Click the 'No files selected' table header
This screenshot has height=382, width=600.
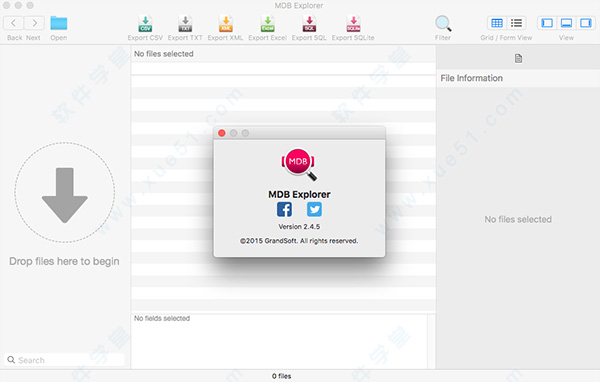coord(163,54)
